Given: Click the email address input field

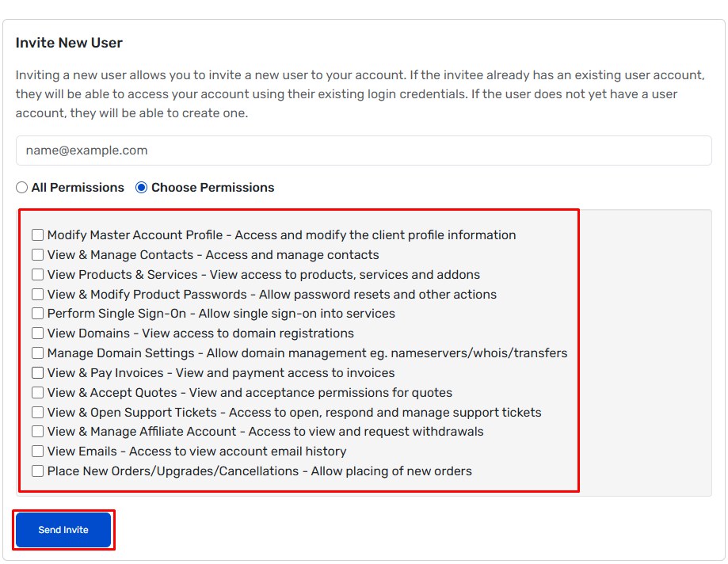Looking at the screenshot, I should coord(364,151).
